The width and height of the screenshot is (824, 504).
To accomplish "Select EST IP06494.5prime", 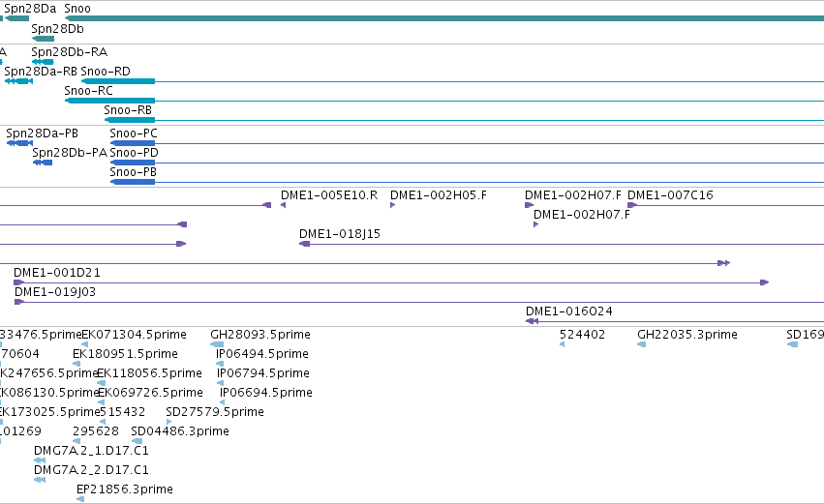I will pyautogui.click(x=220, y=364).
